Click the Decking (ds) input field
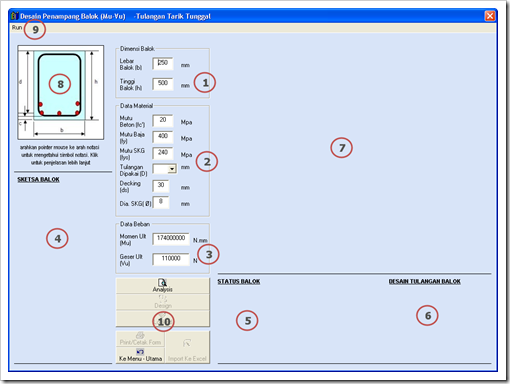The width and height of the screenshot is (510, 384). click(x=161, y=186)
